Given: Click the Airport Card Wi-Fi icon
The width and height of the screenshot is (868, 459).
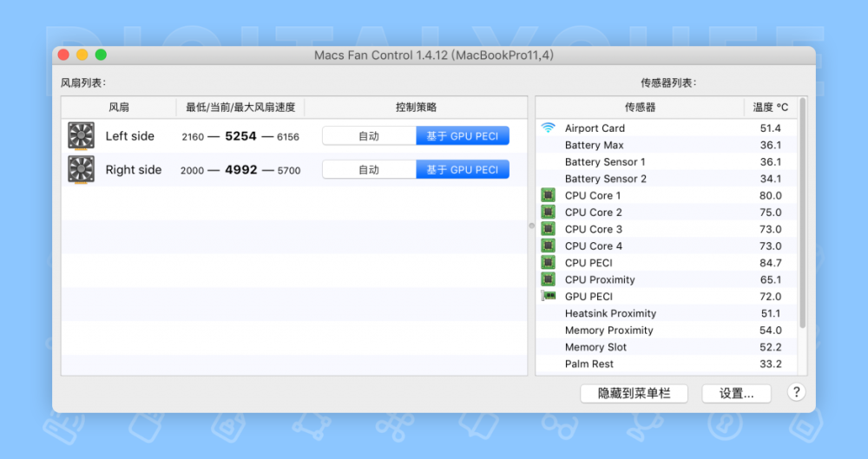Looking at the screenshot, I should 548,128.
